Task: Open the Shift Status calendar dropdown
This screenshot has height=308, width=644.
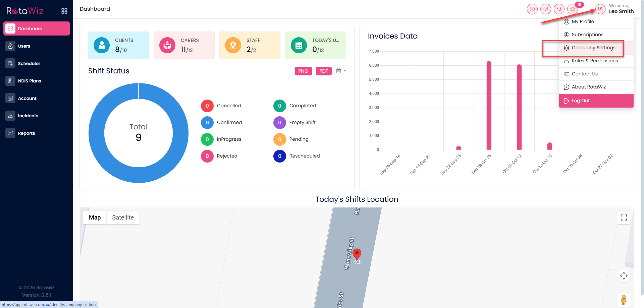Action: pos(341,71)
